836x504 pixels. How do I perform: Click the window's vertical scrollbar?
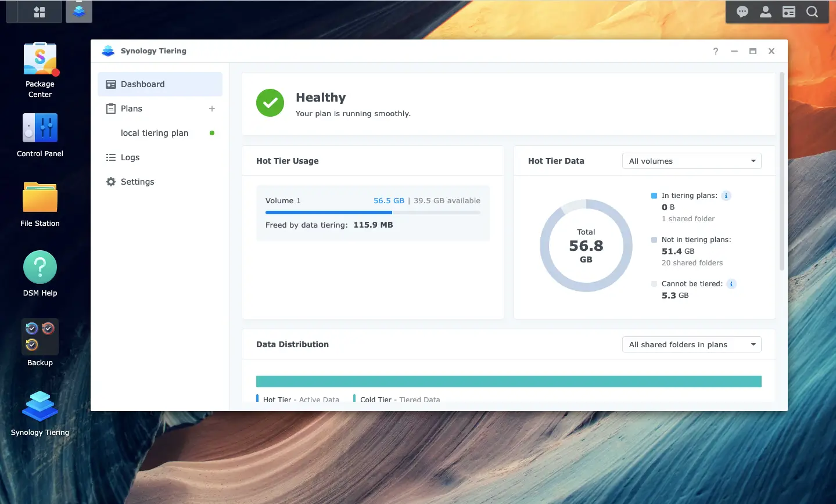click(782, 171)
